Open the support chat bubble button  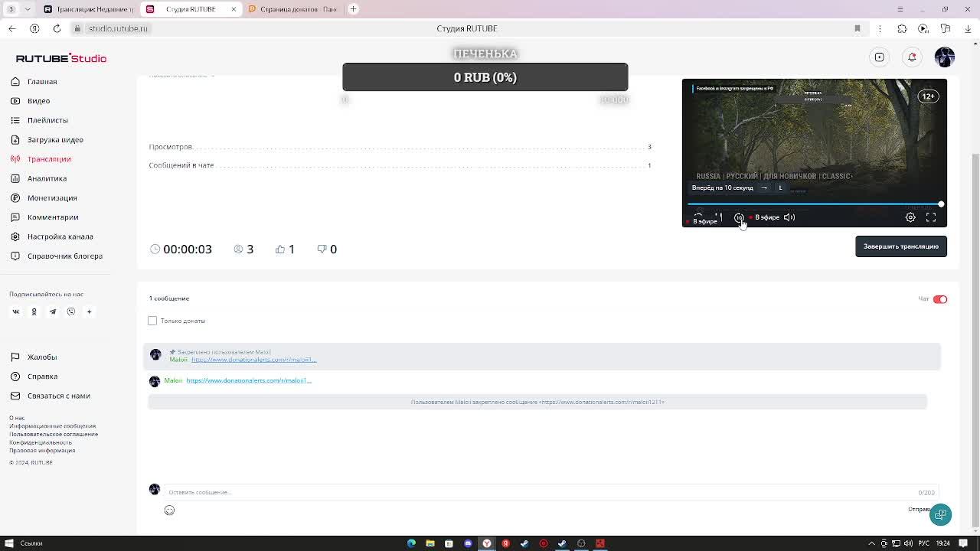(x=940, y=514)
